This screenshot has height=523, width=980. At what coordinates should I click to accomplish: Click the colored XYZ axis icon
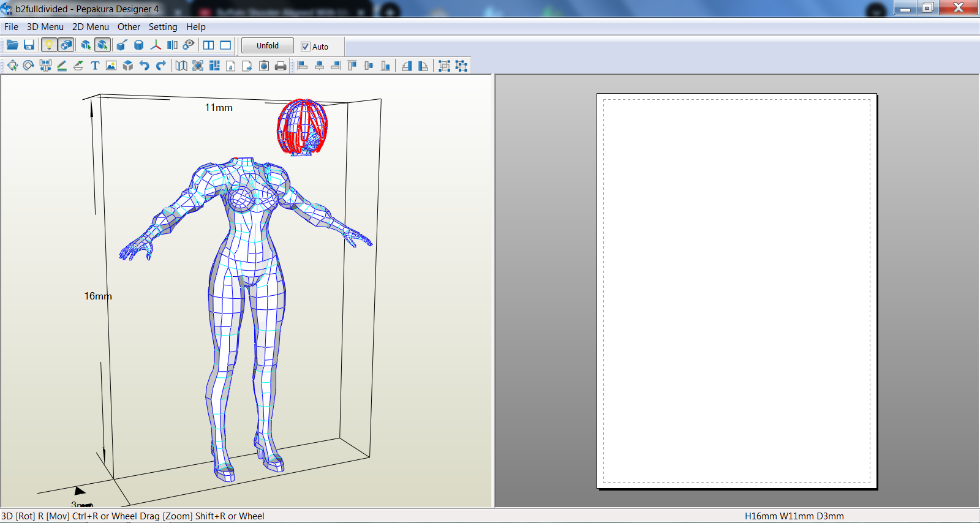click(156, 45)
